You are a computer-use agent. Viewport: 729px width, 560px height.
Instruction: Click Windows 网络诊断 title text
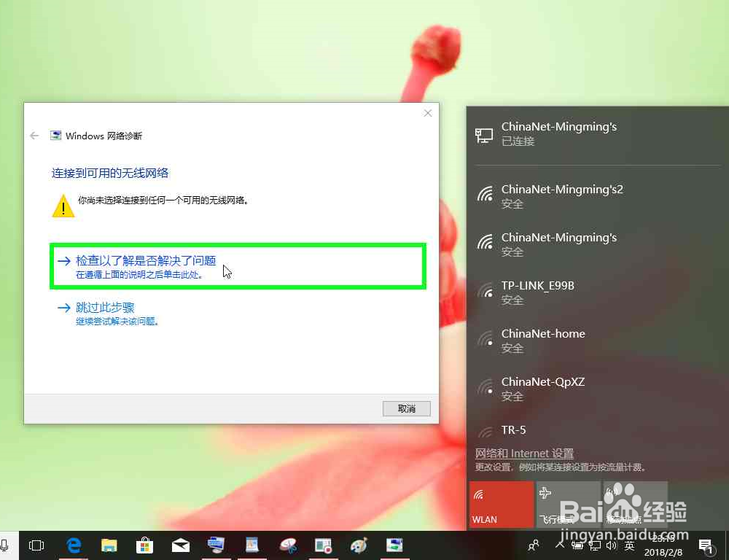coord(104,136)
